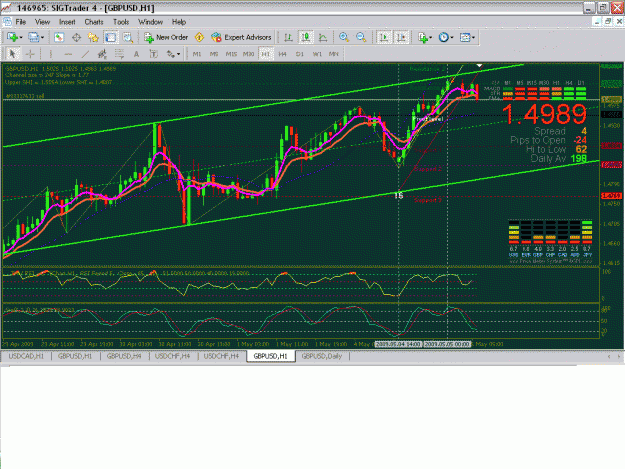Open chart system menu icon beside File
The height and width of the screenshot is (469, 625).
pos(7,22)
